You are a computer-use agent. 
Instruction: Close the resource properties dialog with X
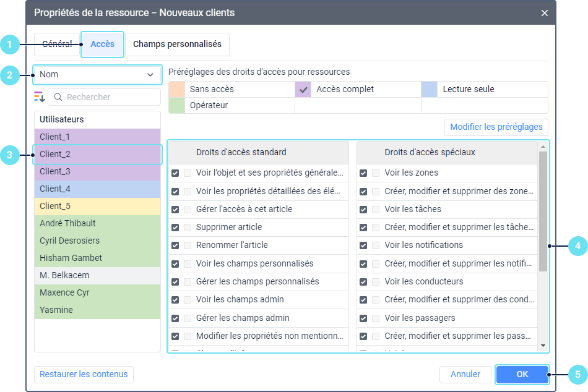click(x=545, y=12)
